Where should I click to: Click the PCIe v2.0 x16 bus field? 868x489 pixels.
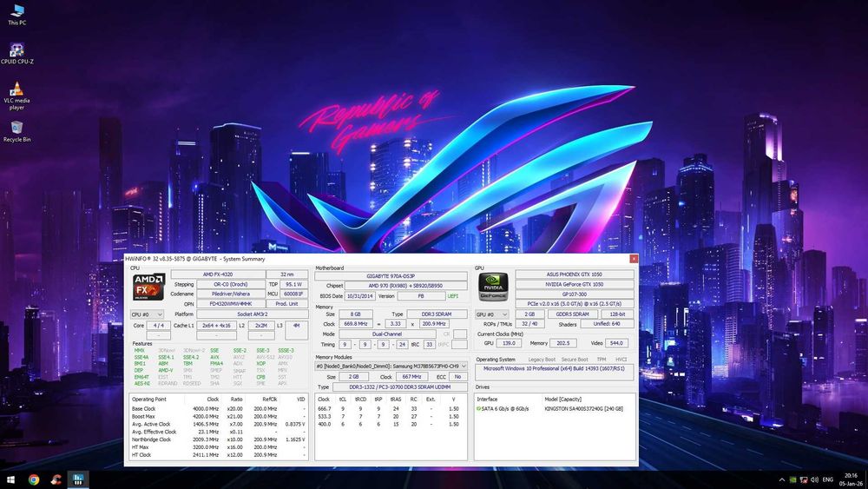click(x=575, y=304)
